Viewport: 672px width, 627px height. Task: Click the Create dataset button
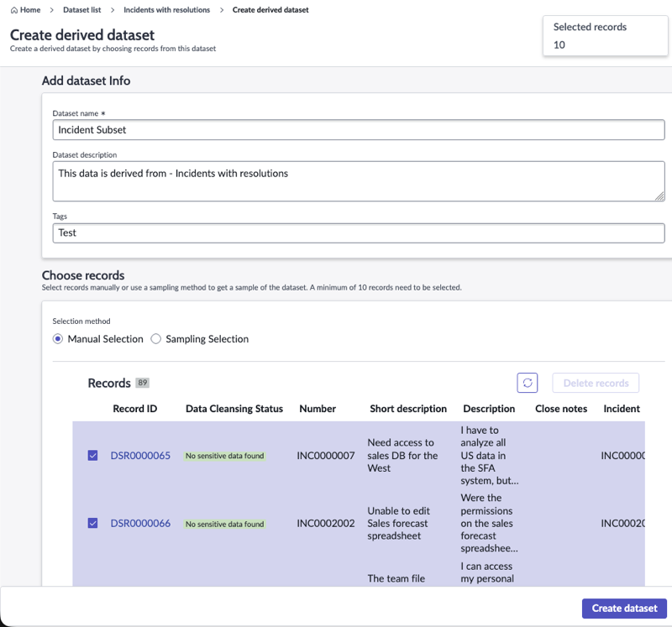[x=624, y=609]
